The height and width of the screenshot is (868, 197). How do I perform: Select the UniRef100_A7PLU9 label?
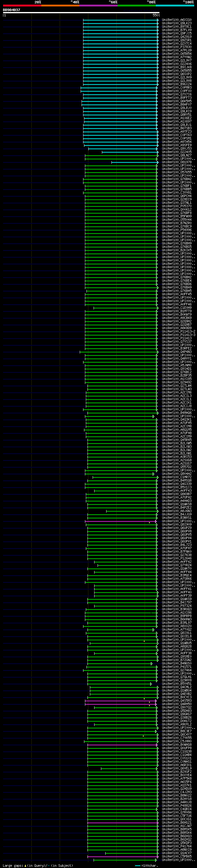click(x=177, y=50)
